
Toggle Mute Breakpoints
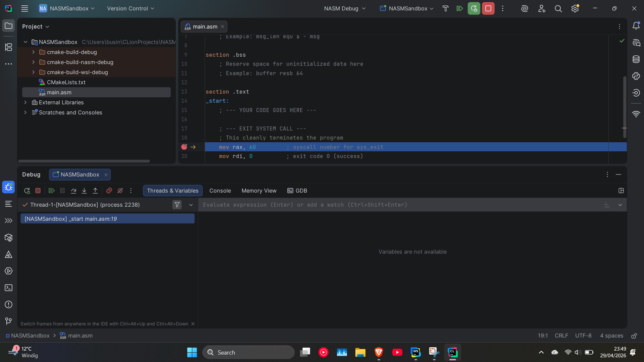pyautogui.click(x=120, y=191)
